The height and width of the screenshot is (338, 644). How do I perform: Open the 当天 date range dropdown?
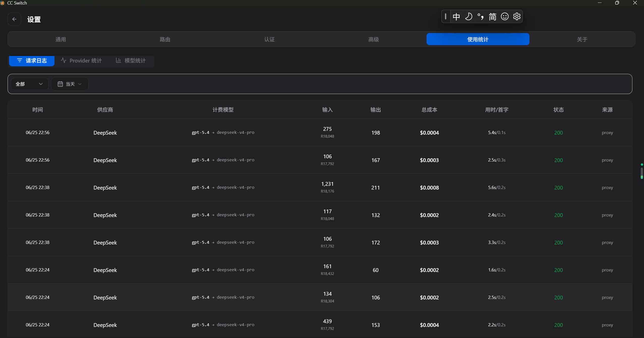70,84
